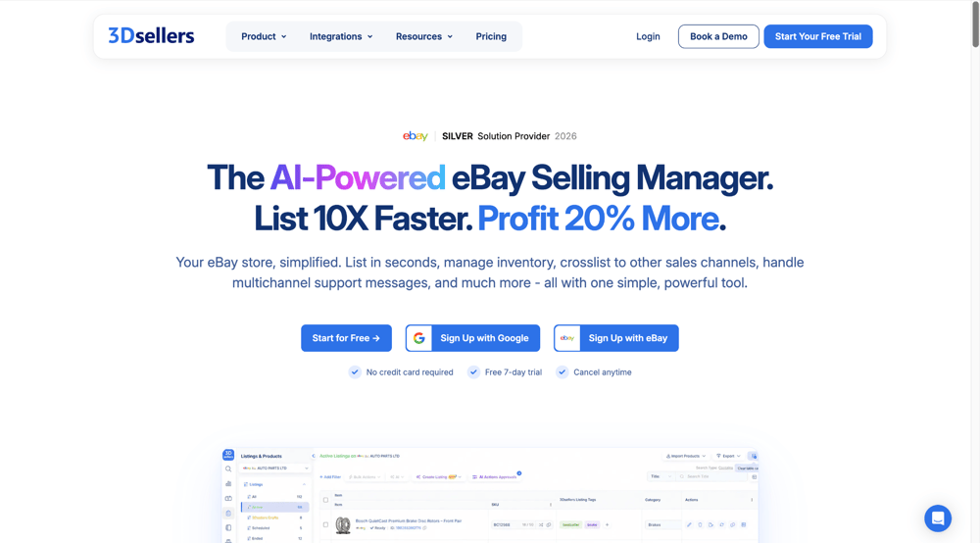Click the refresh icon in the Actions column
Image resolution: width=980 pixels, height=543 pixels.
pyautogui.click(x=722, y=525)
